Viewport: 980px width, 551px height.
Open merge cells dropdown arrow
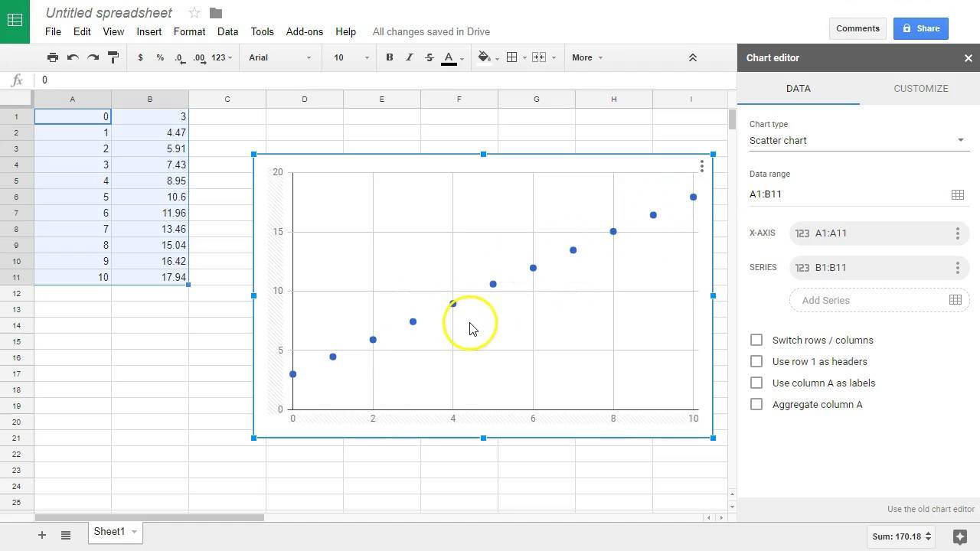click(x=553, y=58)
